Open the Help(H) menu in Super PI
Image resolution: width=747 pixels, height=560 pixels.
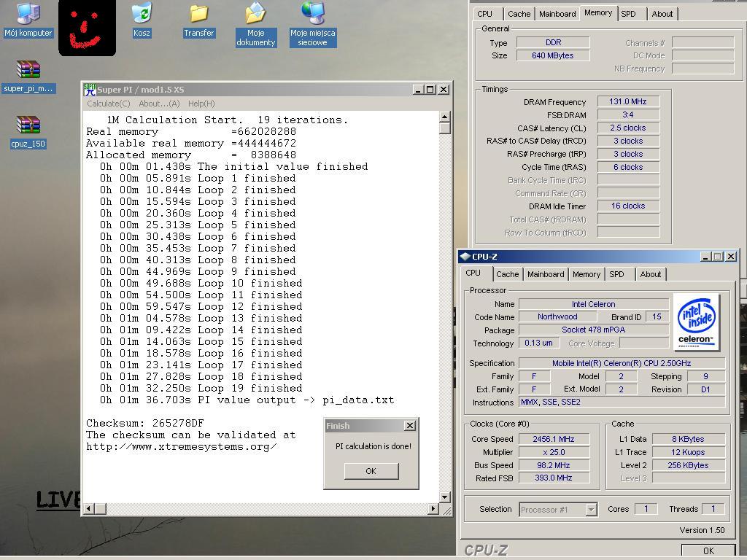pyautogui.click(x=201, y=104)
